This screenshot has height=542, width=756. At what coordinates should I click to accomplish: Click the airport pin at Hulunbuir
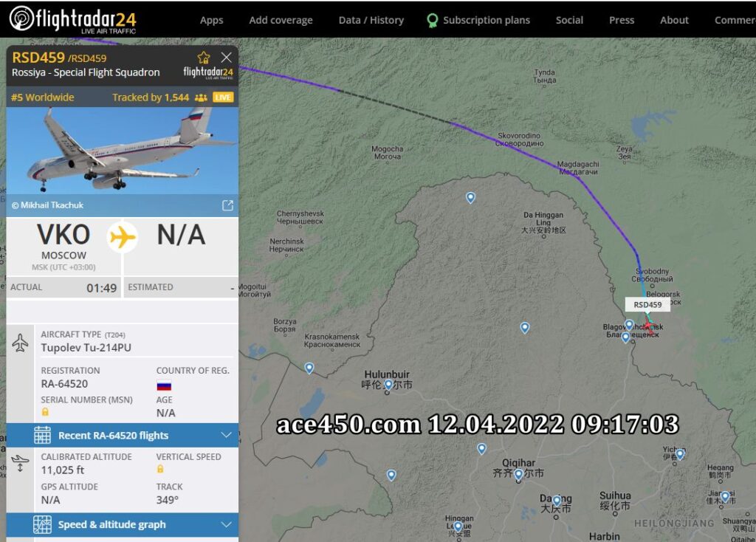pos(388,385)
